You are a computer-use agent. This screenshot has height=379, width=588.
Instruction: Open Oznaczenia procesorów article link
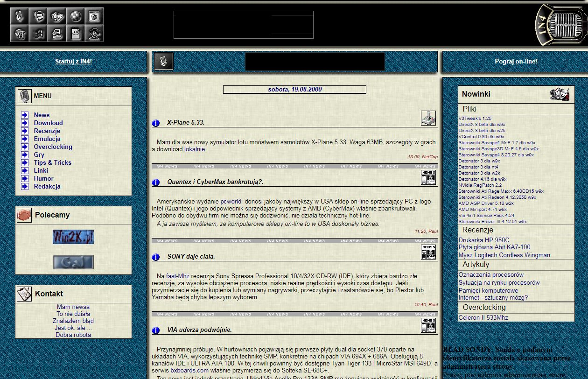(491, 275)
